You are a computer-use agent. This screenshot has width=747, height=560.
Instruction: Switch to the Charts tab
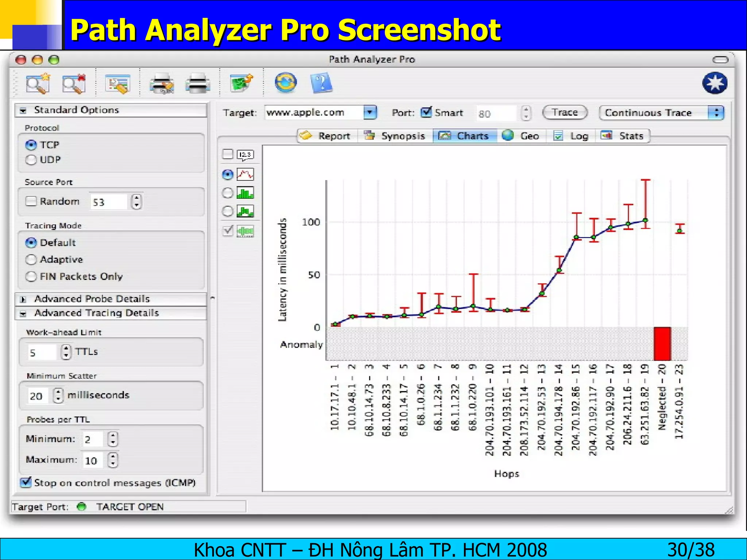click(x=465, y=136)
